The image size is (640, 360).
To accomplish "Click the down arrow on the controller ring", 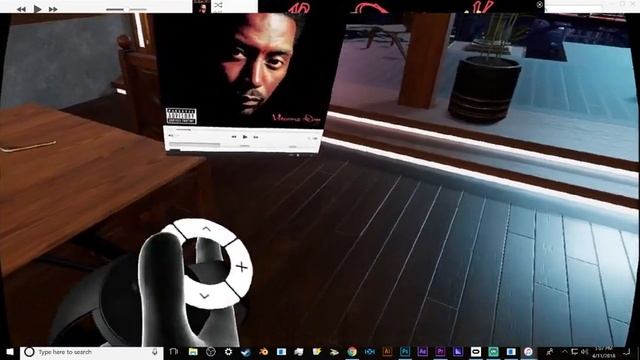I will [204, 296].
